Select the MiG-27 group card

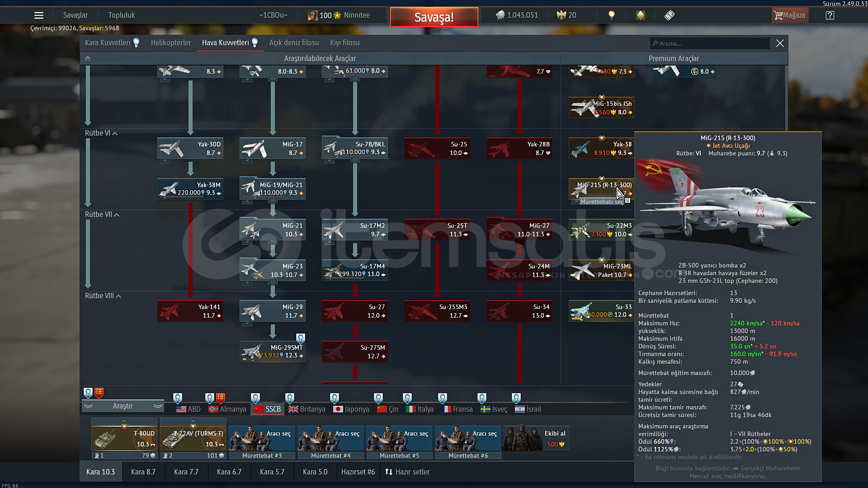pos(519,229)
